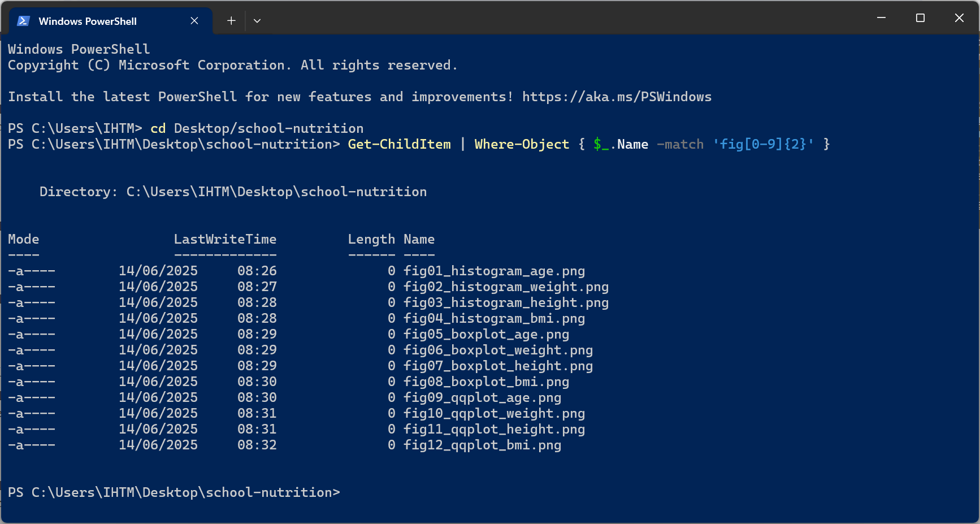Minimize the terminal window
This screenshot has height=524, width=980.
pyautogui.click(x=881, y=18)
